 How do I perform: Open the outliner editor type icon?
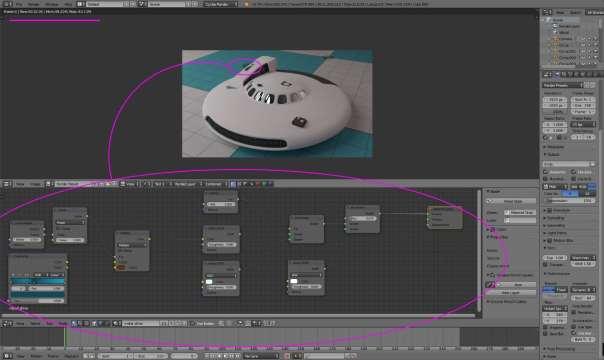547,12
